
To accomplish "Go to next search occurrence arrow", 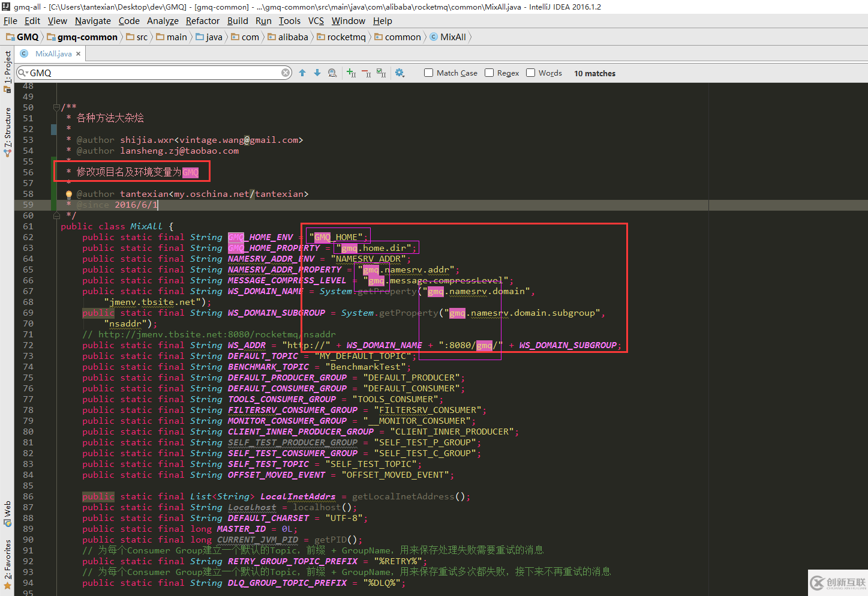I will (x=317, y=73).
